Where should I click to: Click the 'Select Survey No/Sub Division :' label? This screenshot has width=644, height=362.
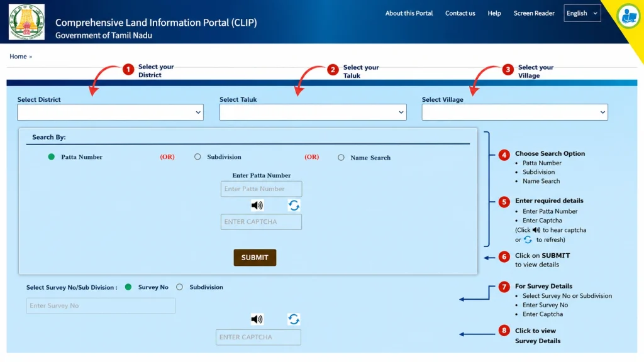(72, 287)
